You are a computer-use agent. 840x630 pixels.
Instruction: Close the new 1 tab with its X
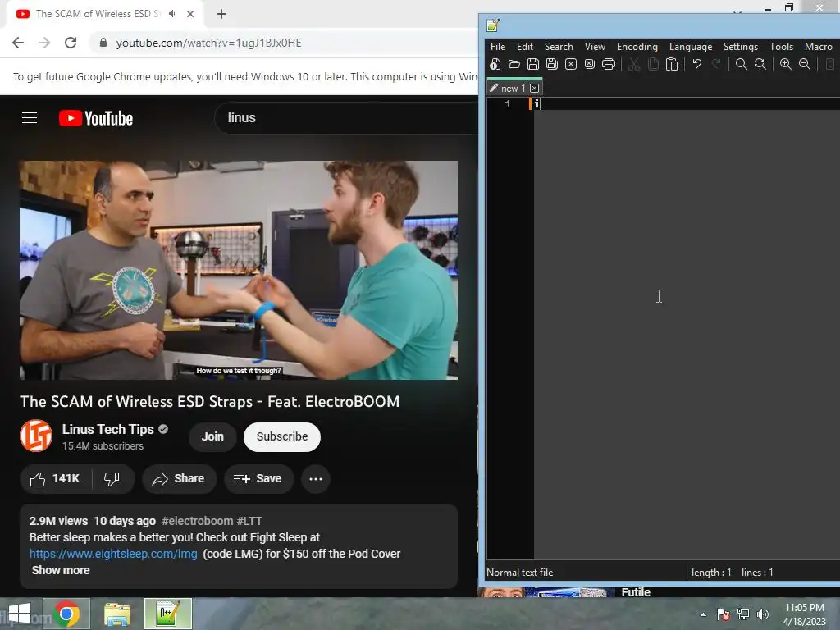point(535,89)
